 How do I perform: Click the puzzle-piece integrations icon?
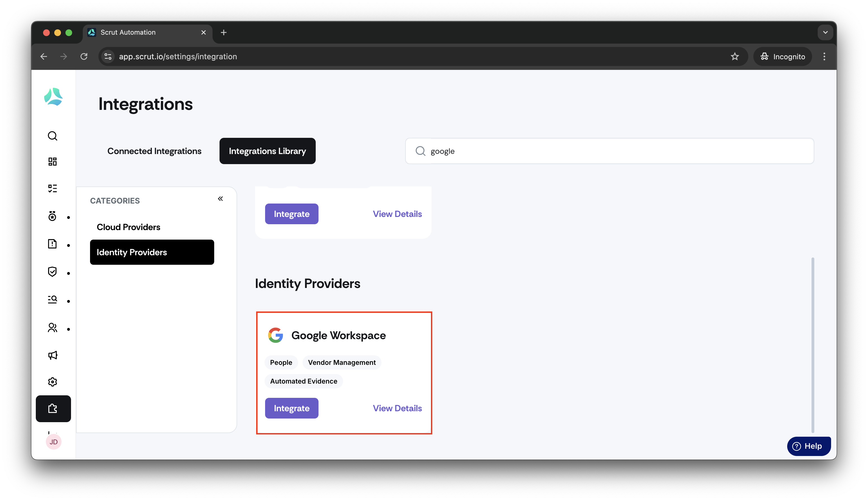pos(53,408)
